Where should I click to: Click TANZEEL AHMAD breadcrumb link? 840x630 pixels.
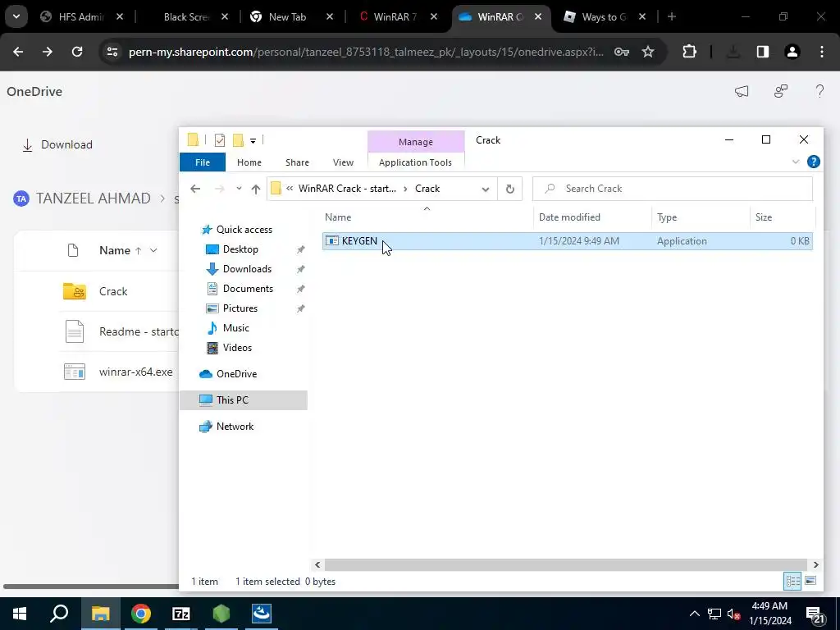(x=94, y=199)
